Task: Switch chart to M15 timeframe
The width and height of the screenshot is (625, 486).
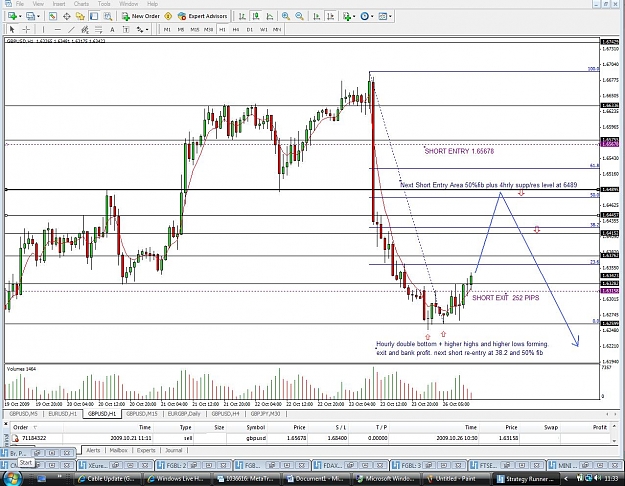Action: (195, 30)
